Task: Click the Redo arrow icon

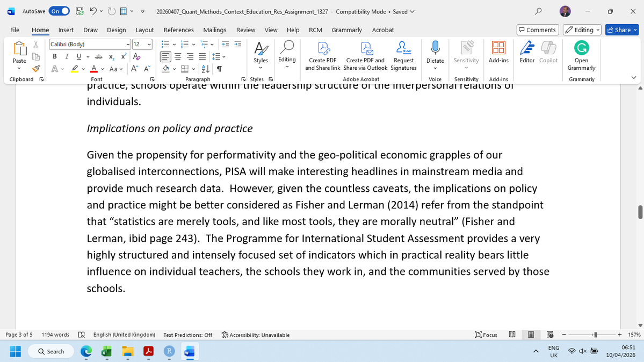Action: [111, 11]
